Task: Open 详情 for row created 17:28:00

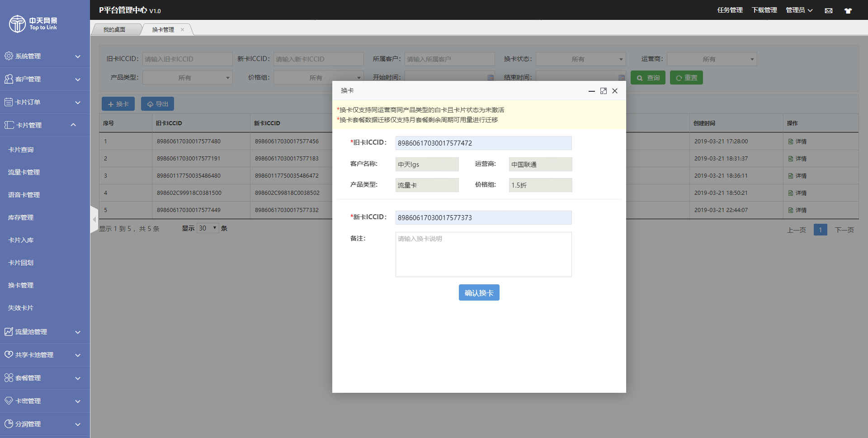Action: [x=797, y=141]
